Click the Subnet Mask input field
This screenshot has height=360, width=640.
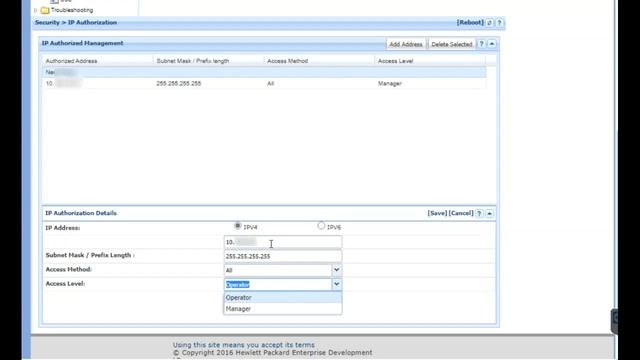click(x=283, y=256)
